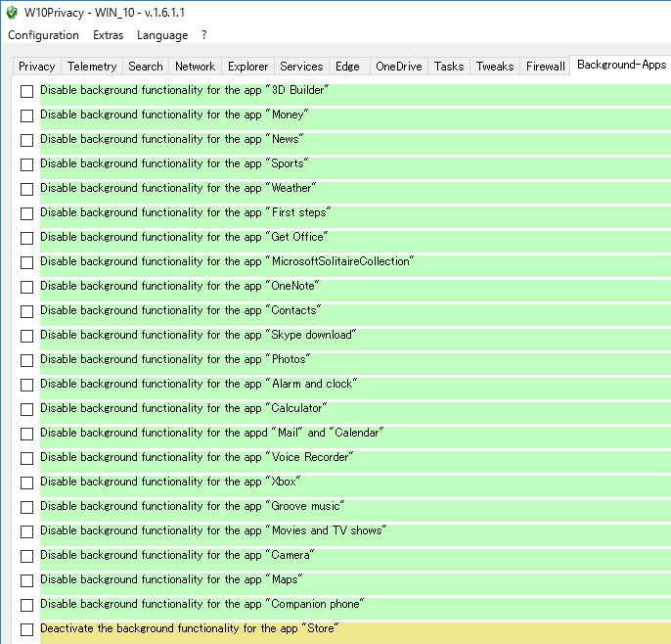
Task: Switch to the Tweaks tab
Action: [x=495, y=67]
